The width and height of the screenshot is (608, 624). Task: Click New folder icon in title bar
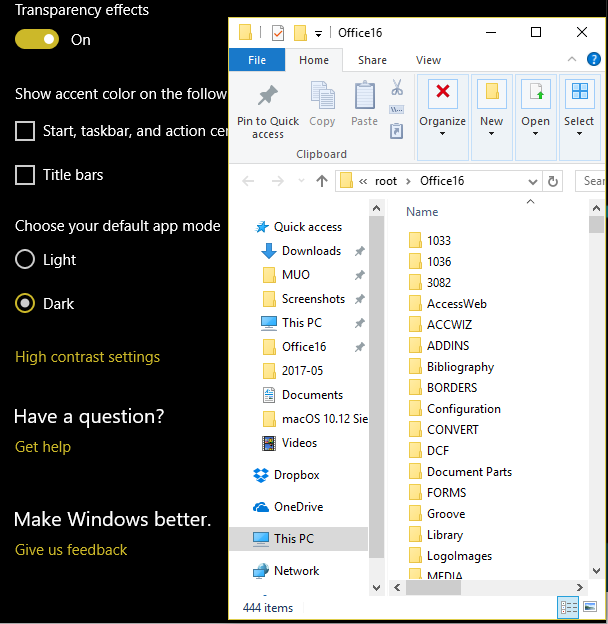coord(300,33)
